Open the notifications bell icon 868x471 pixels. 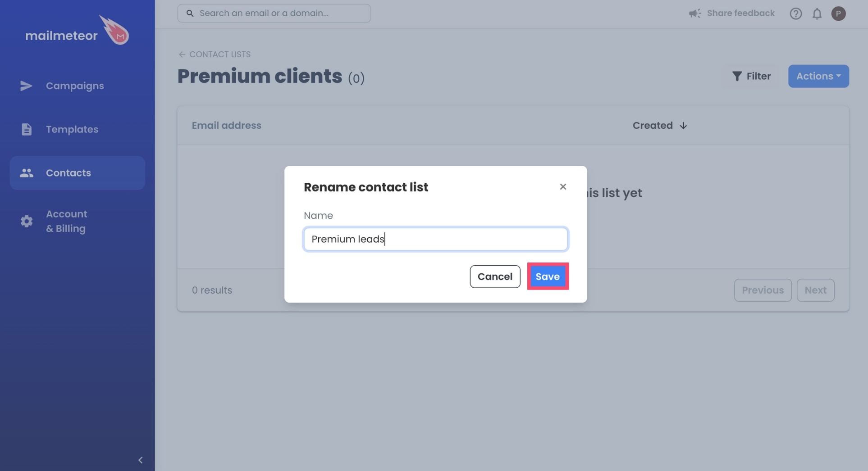pos(817,14)
